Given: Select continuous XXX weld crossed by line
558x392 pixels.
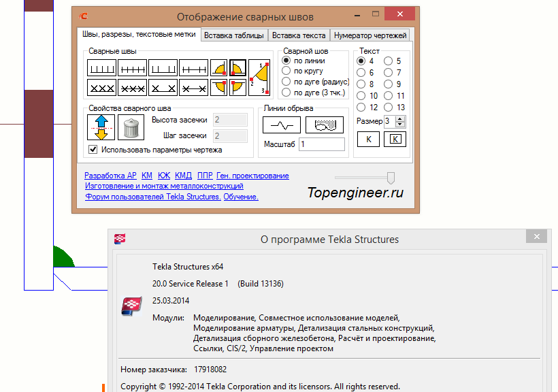Looking at the screenshot, I should pos(132,87).
